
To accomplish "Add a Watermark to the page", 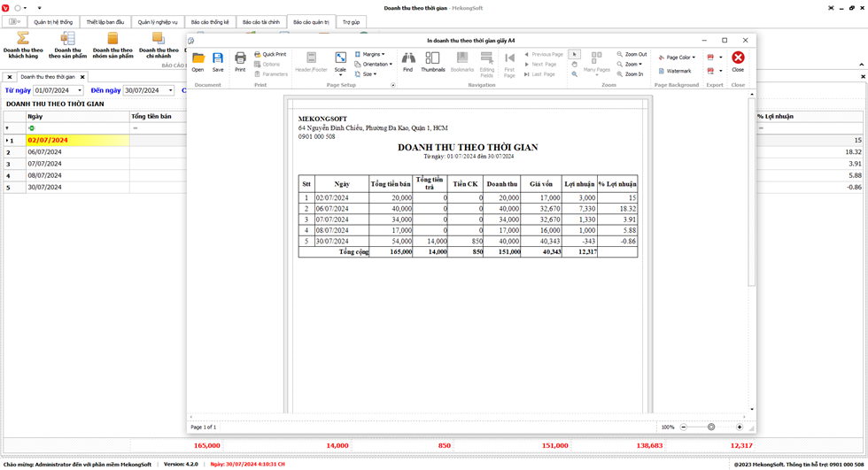I will tap(675, 71).
